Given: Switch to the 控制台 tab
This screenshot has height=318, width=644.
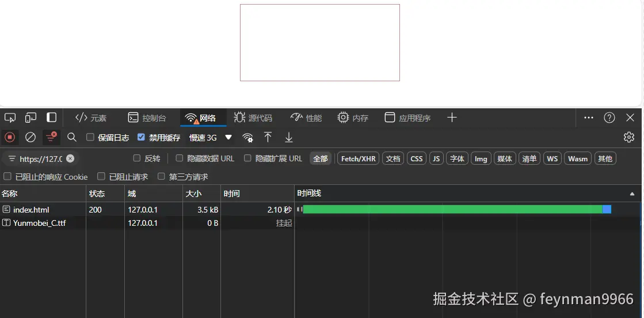Looking at the screenshot, I should (147, 118).
